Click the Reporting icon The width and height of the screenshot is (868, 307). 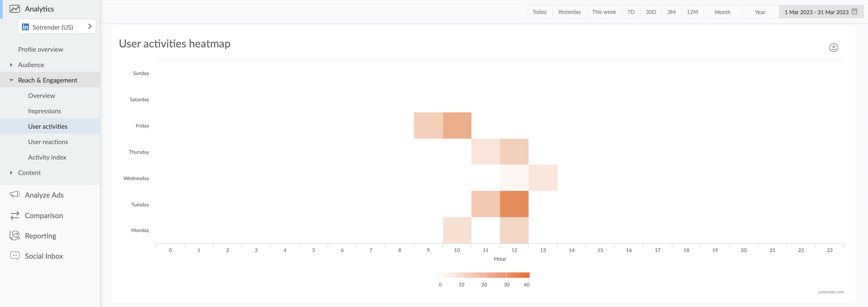15,236
